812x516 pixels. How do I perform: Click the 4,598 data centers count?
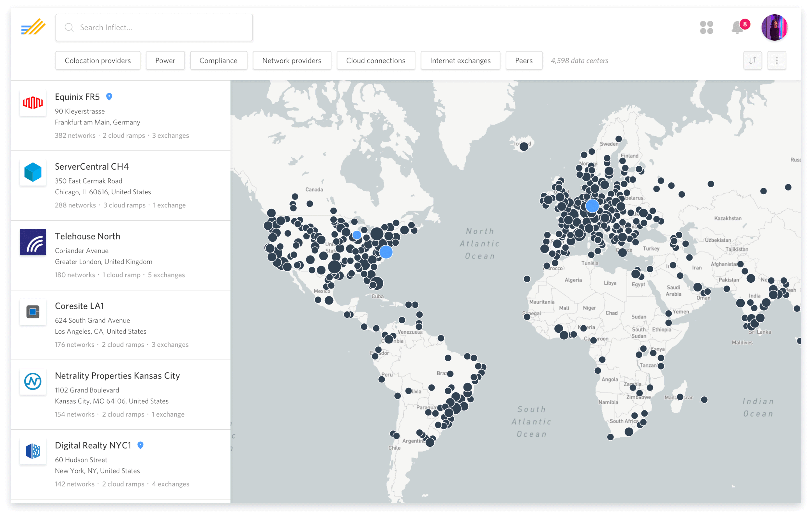579,61
